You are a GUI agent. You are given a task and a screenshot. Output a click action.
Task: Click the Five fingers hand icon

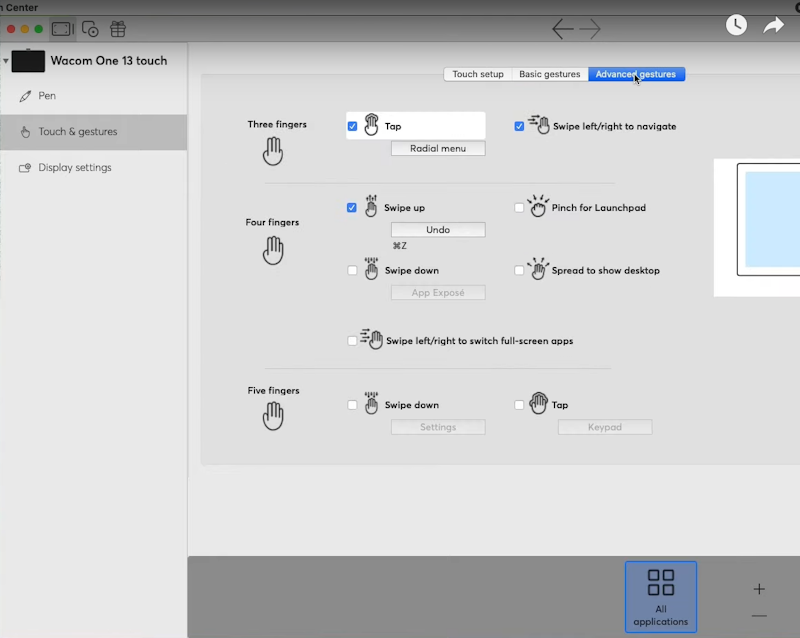coord(273,416)
